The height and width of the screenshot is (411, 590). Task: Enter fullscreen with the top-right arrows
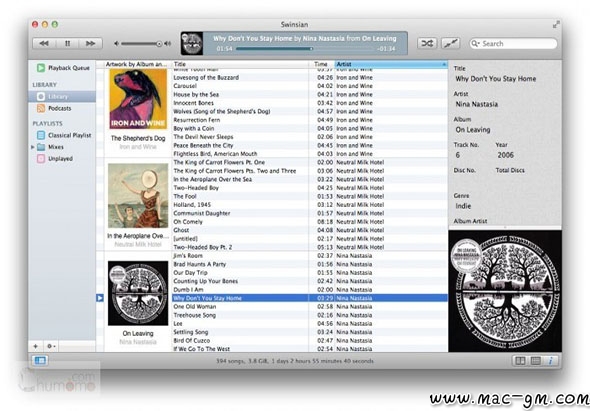pos(556,24)
